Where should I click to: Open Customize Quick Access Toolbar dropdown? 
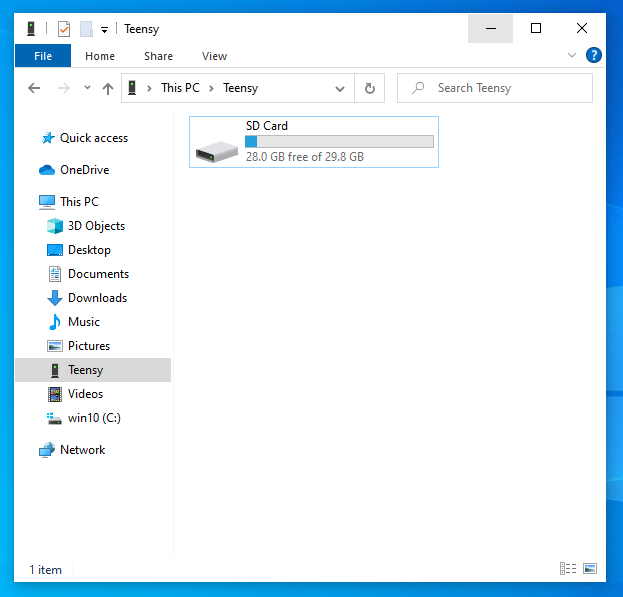pos(104,29)
